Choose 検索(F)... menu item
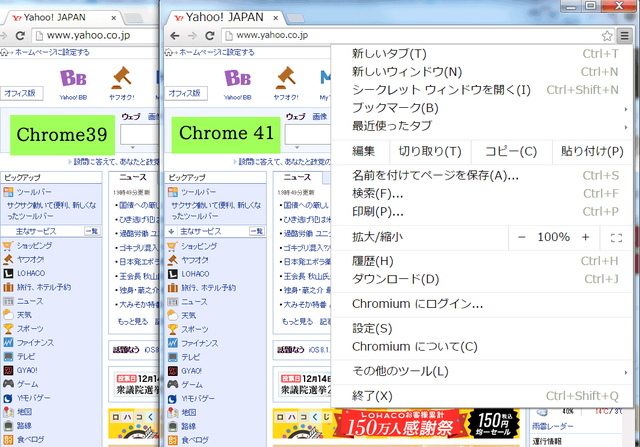The height and width of the screenshot is (447, 640). pyautogui.click(x=482, y=193)
